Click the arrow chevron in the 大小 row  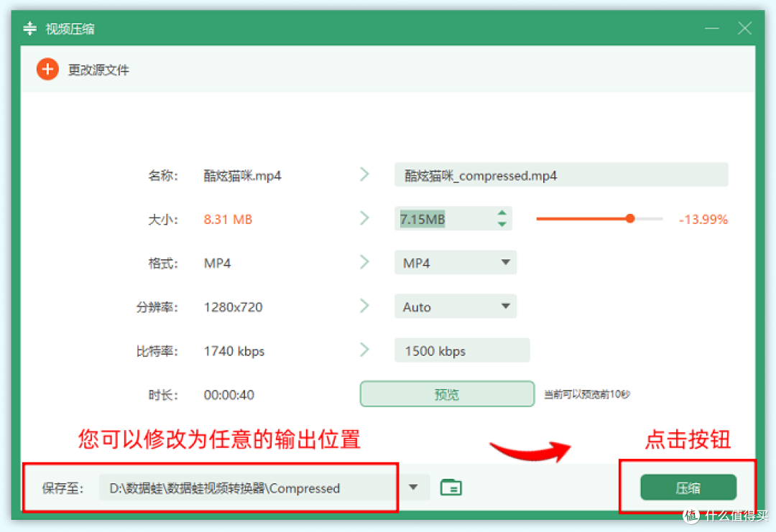click(365, 218)
